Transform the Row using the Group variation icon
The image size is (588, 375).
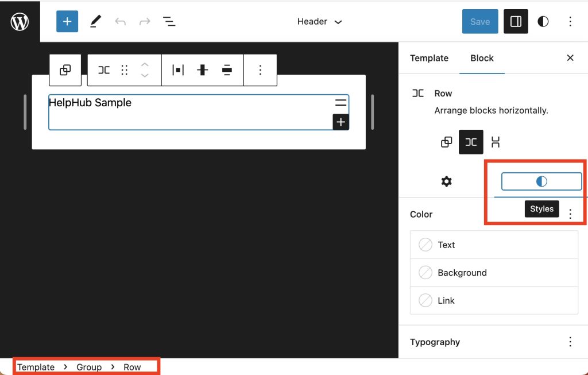[x=447, y=142]
